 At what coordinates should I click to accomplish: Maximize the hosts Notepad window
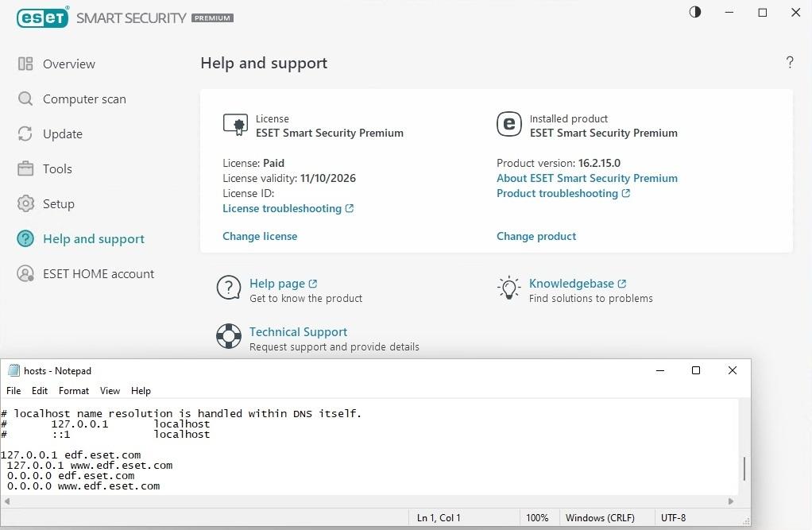[696, 370]
